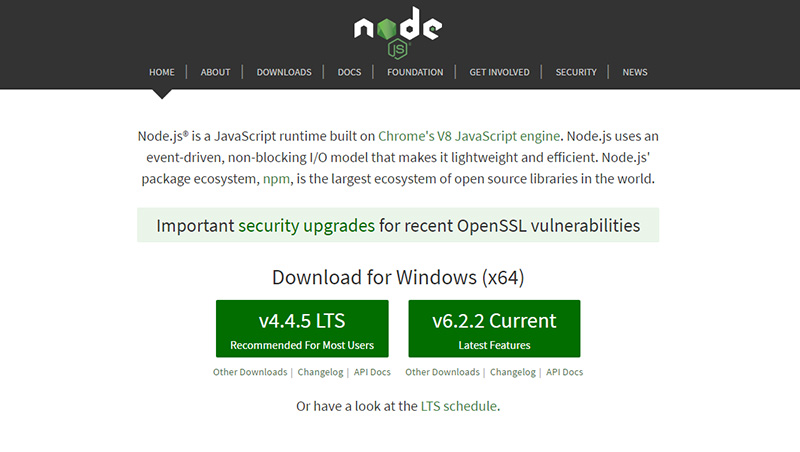
Task: Open Other Downloads under Current button
Action: pos(442,372)
